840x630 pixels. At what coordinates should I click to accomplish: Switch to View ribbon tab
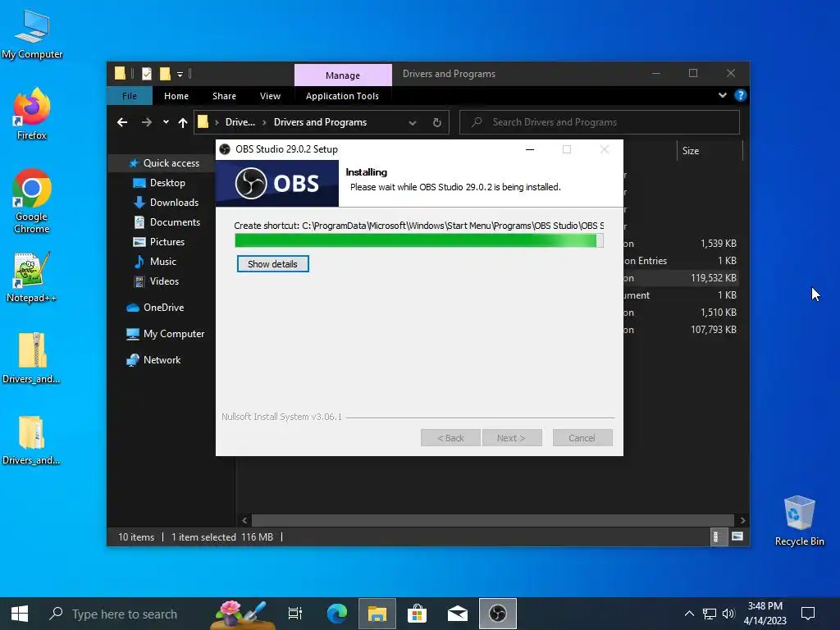coord(270,96)
